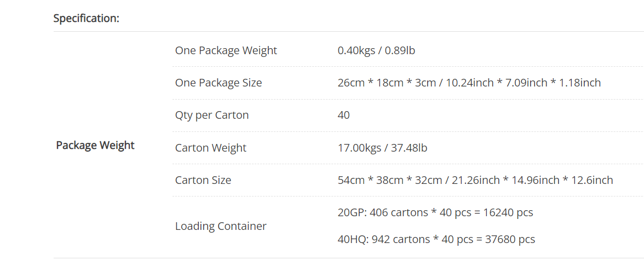Image resolution: width=644 pixels, height=260 pixels.
Task: Click the One Package Weight label
Action: [226, 50]
